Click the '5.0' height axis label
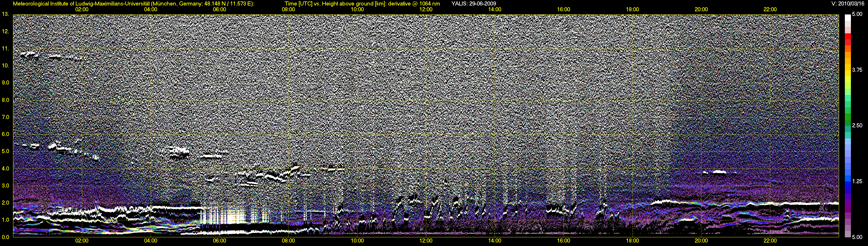868x246 pixels. pyautogui.click(x=5, y=151)
